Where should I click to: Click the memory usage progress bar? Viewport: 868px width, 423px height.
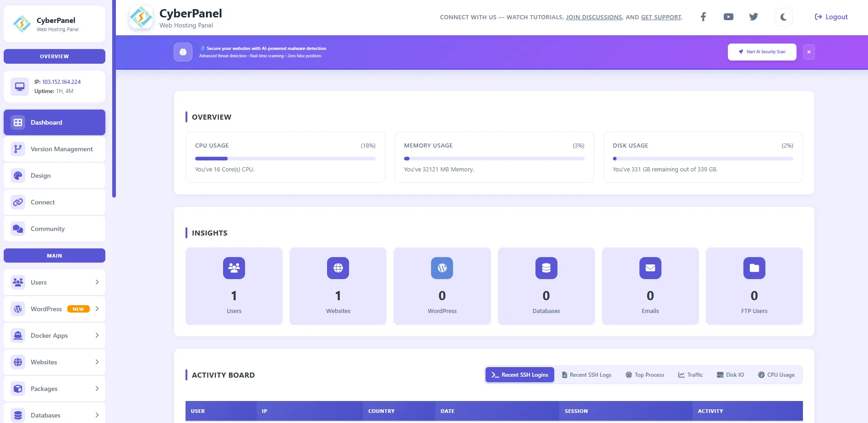[x=494, y=159]
